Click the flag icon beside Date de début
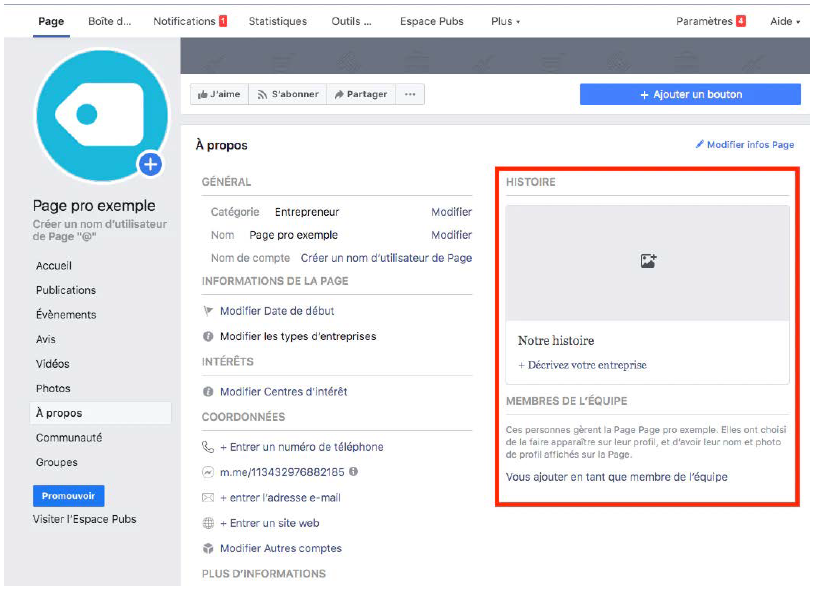 (x=208, y=311)
